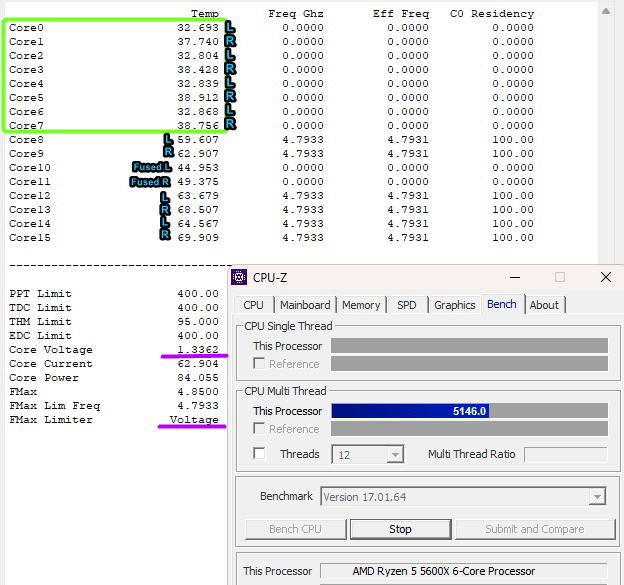Click the FMax value 4.8500

tap(198, 392)
